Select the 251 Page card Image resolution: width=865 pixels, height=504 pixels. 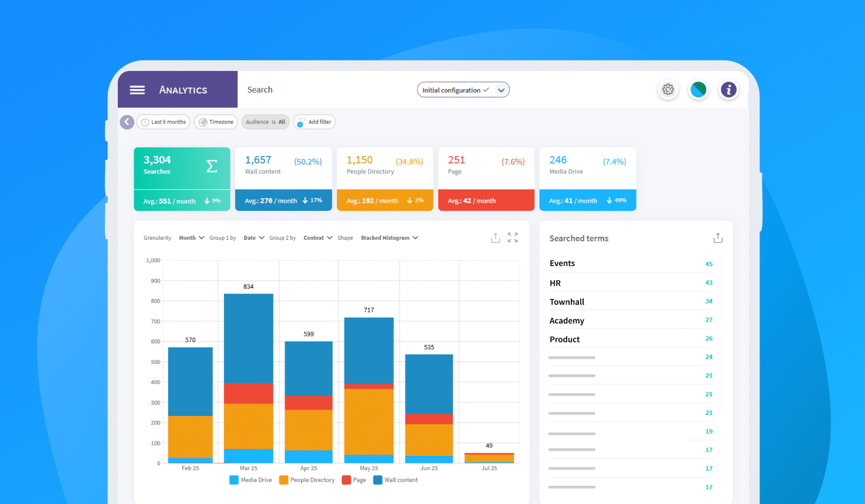point(486,179)
